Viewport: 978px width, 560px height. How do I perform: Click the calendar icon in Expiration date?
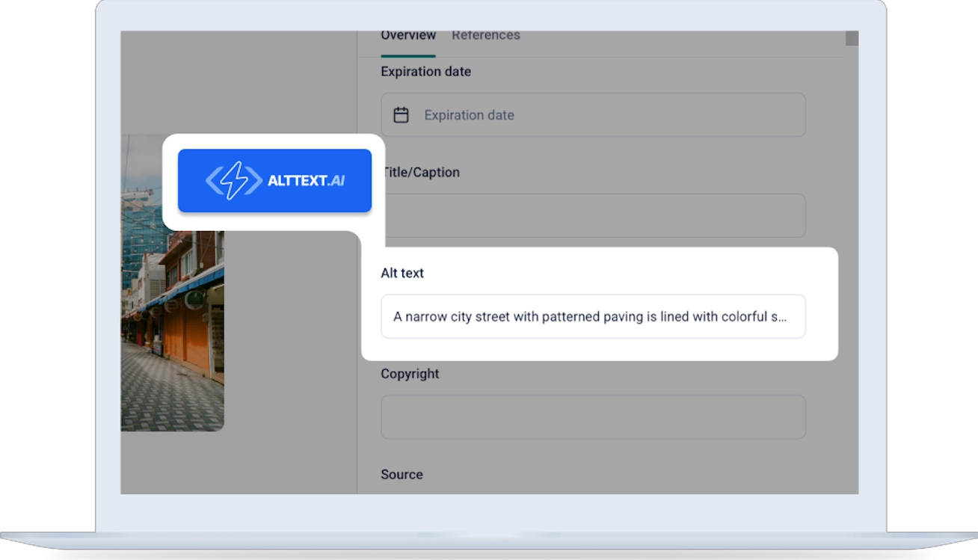click(x=402, y=115)
